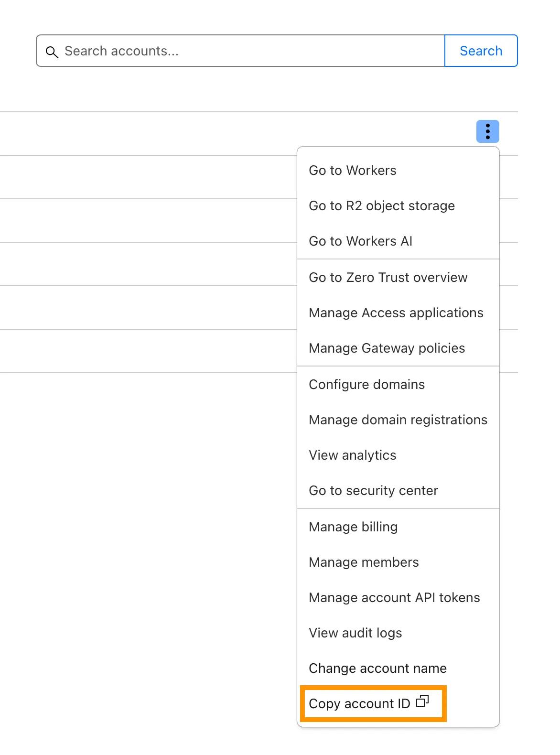Open Go to R2 object storage
This screenshot has height=755, width=560.
[381, 206]
